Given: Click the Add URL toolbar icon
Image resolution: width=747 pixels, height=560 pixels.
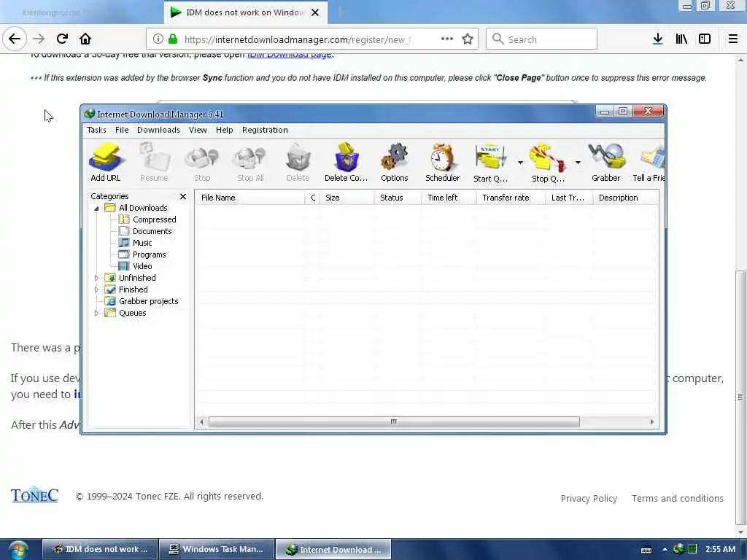Looking at the screenshot, I should 105,162.
